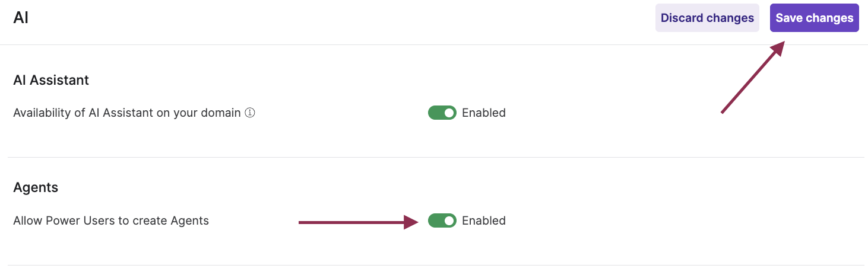
Task: Click the divider line below the AI header
Action: click(434, 44)
